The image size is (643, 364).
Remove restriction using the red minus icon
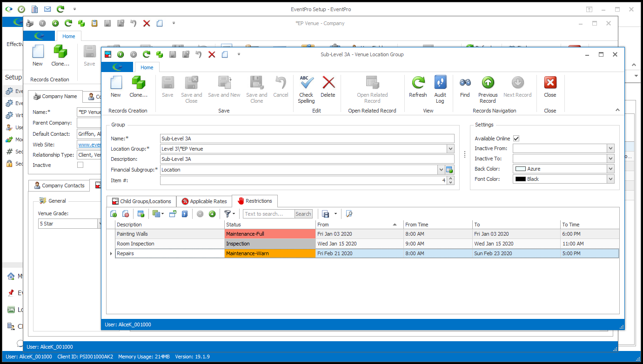click(126, 214)
